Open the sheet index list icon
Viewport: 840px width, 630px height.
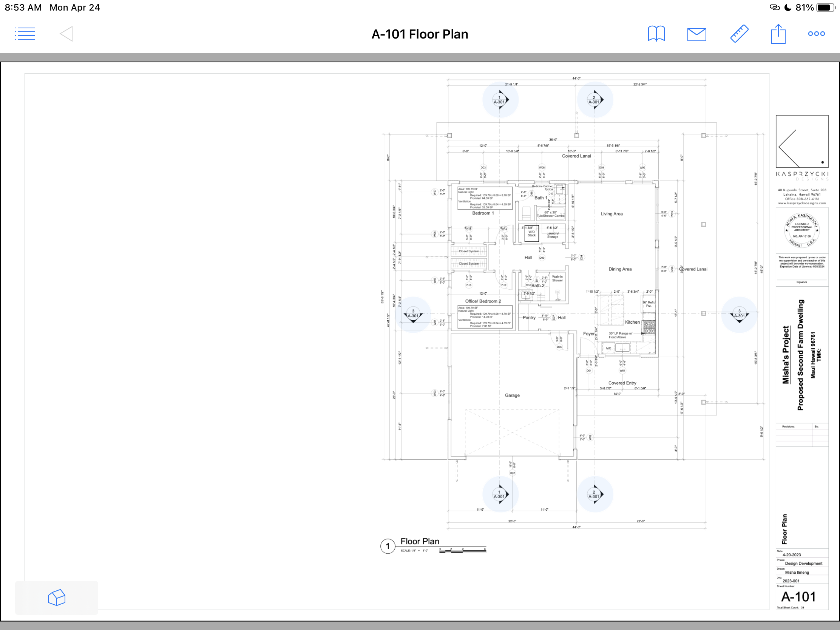pyautogui.click(x=25, y=34)
